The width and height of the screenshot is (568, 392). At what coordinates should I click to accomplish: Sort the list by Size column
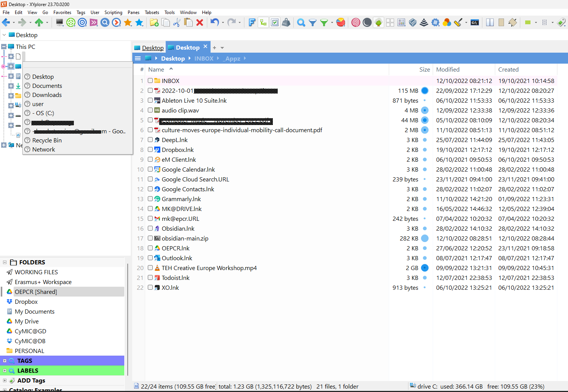coord(424,70)
